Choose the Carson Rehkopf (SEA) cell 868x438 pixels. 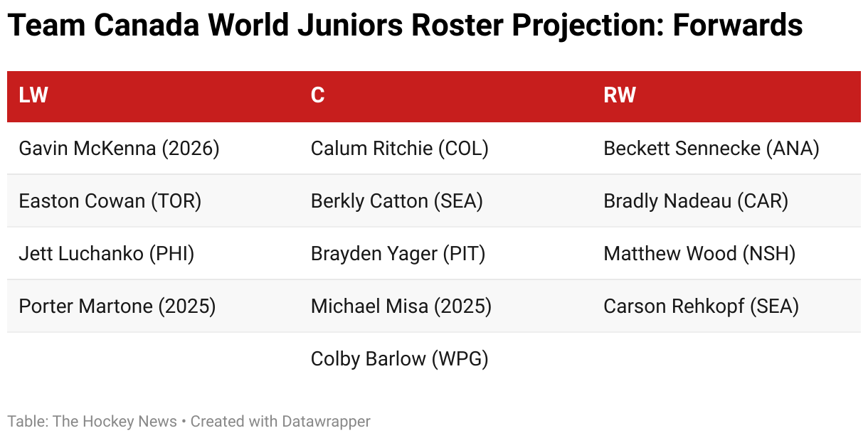coord(702,306)
